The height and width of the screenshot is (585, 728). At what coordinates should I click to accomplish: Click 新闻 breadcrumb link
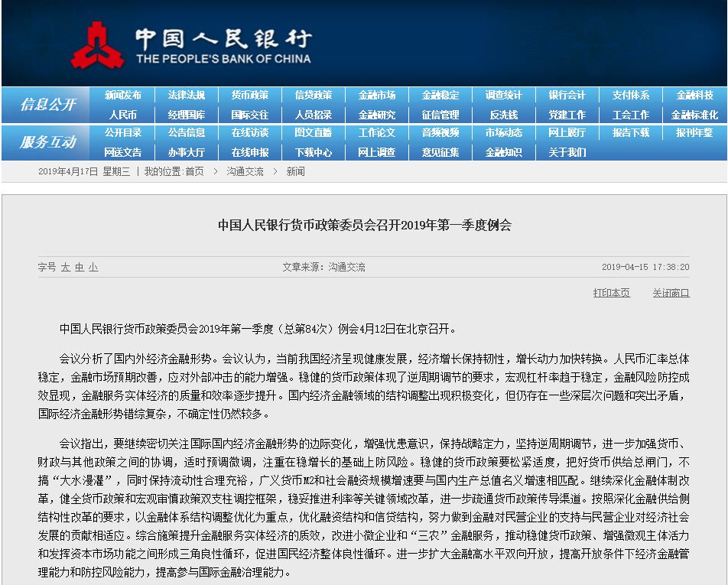pyautogui.click(x=295, y=172)
